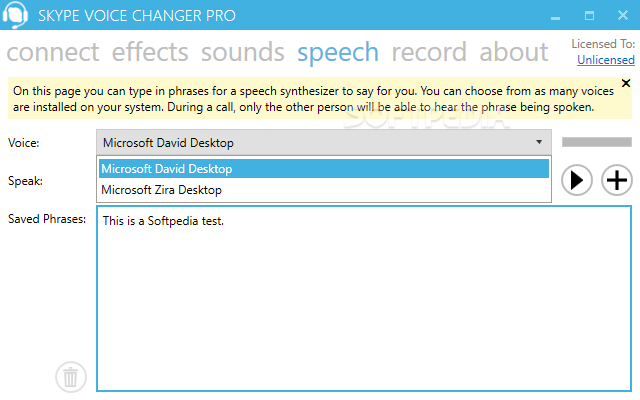This screenshot has width=640, height=400.
Task: Choose Microsoft David Desktop from the list
Action: [x=324, y=169]
